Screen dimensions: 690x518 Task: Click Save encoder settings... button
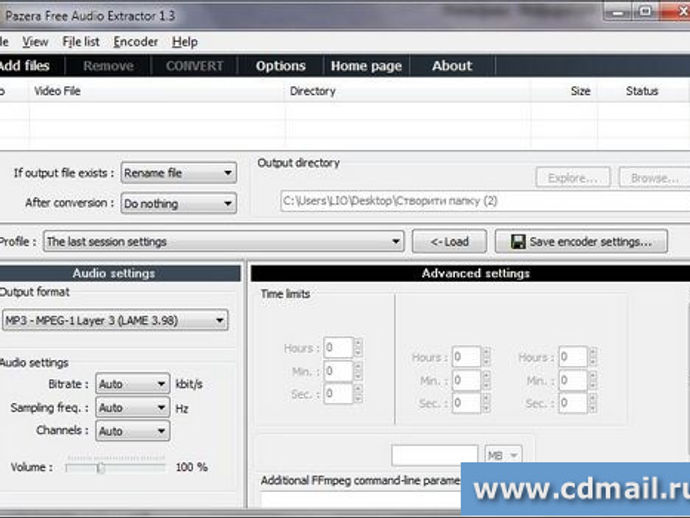coord(581,242)
